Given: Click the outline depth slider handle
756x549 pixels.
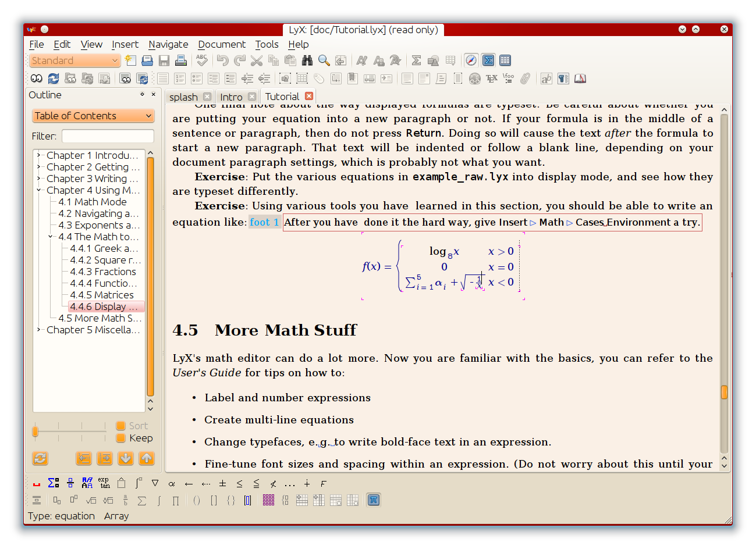Looking at the screenshot, I should click(x=36, y=431).
